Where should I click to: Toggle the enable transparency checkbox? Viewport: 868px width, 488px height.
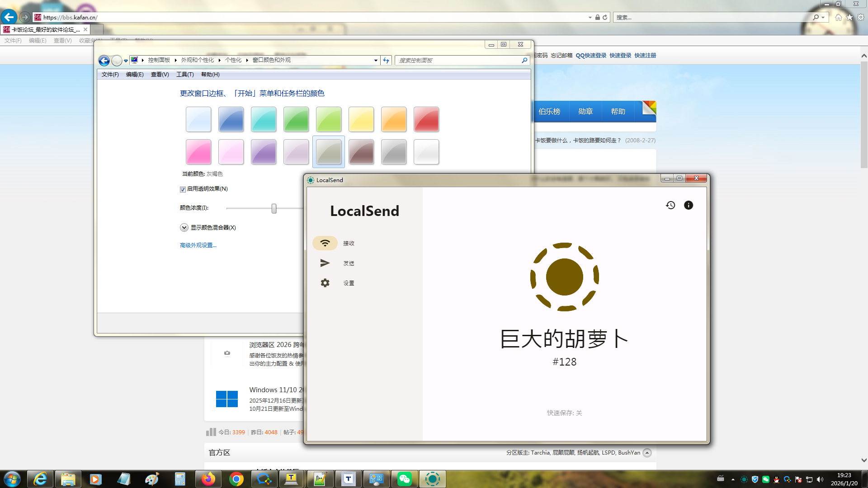click(183, 189)
